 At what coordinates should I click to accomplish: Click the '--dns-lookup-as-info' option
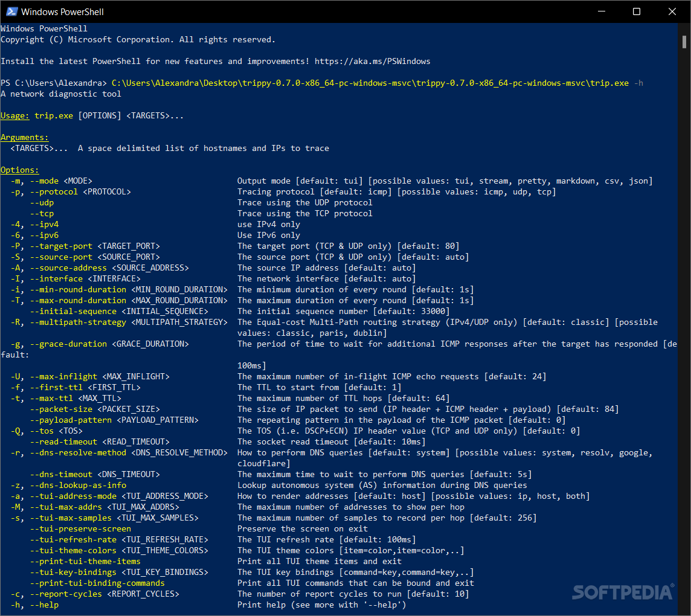tap(78, 485)
